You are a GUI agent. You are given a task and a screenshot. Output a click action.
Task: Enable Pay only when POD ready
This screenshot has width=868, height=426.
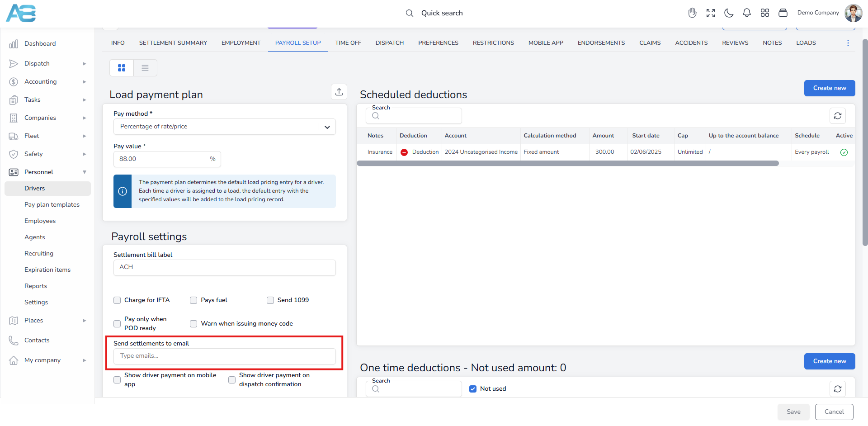[117, 324]
